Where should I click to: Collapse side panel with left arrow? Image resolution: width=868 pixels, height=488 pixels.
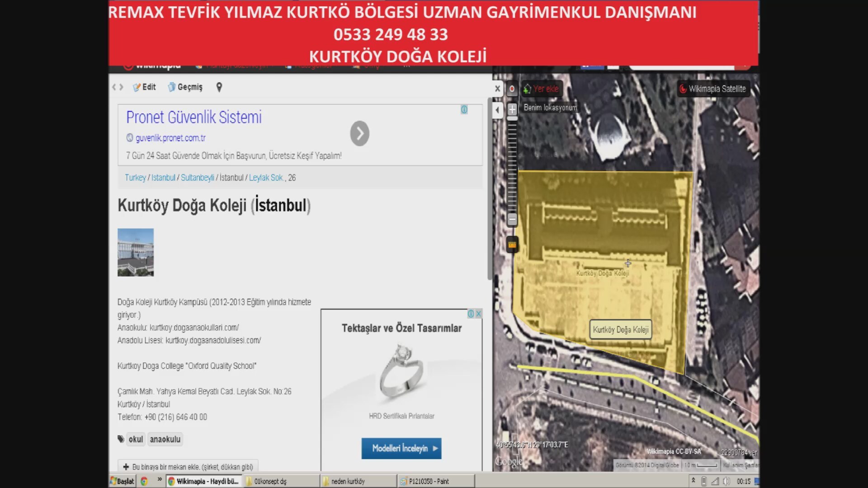click(x=497, y=110)
